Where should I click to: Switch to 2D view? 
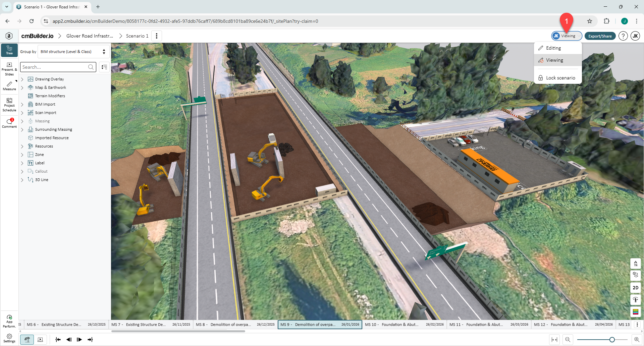[x=636, y=288]
